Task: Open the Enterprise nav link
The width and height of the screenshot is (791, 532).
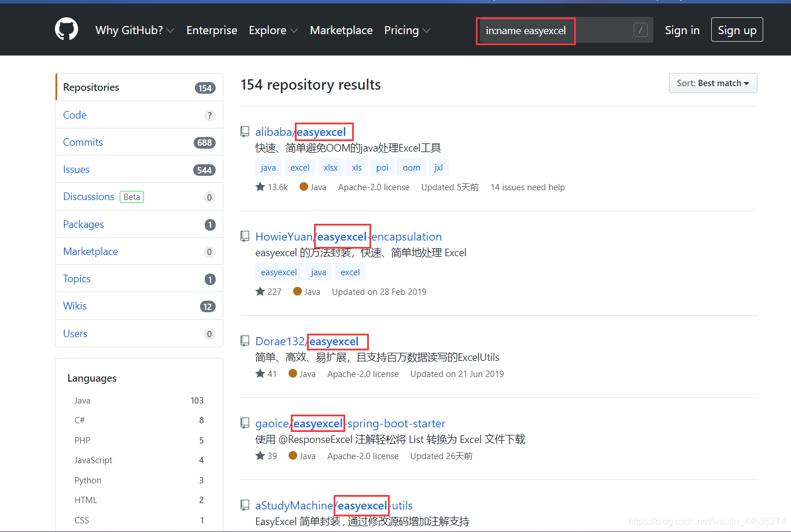Action: click(x=212, y=30)
